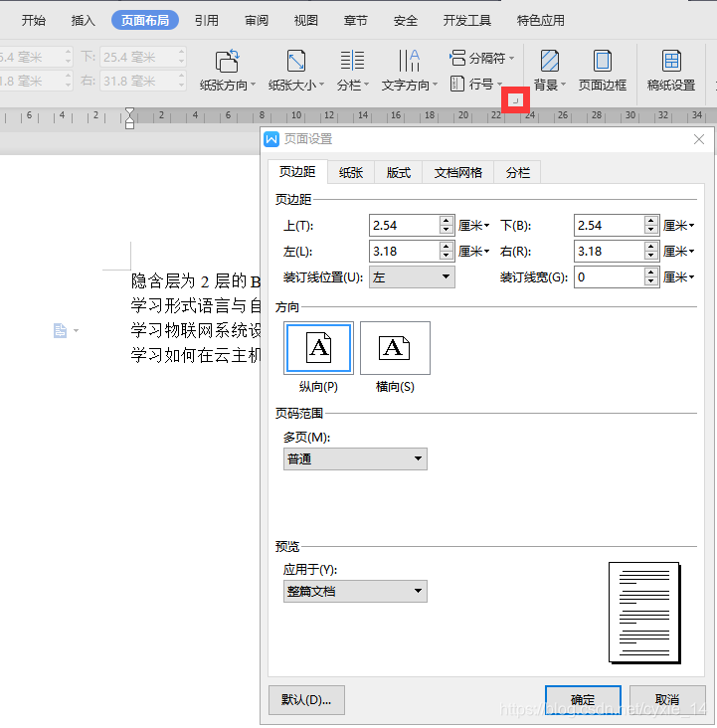This screenshot has width=717, height=728.
Task: Click the 左(L) margin input field
Action: (x=404, y=252)
